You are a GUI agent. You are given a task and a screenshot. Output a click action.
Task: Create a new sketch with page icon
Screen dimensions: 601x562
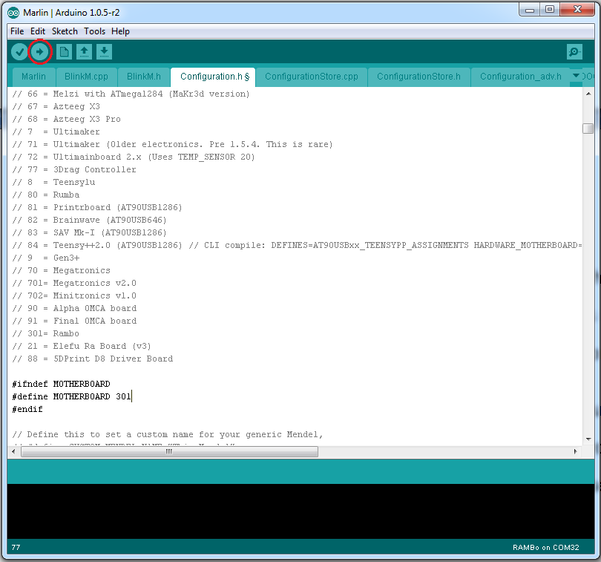tap(64, 51)
